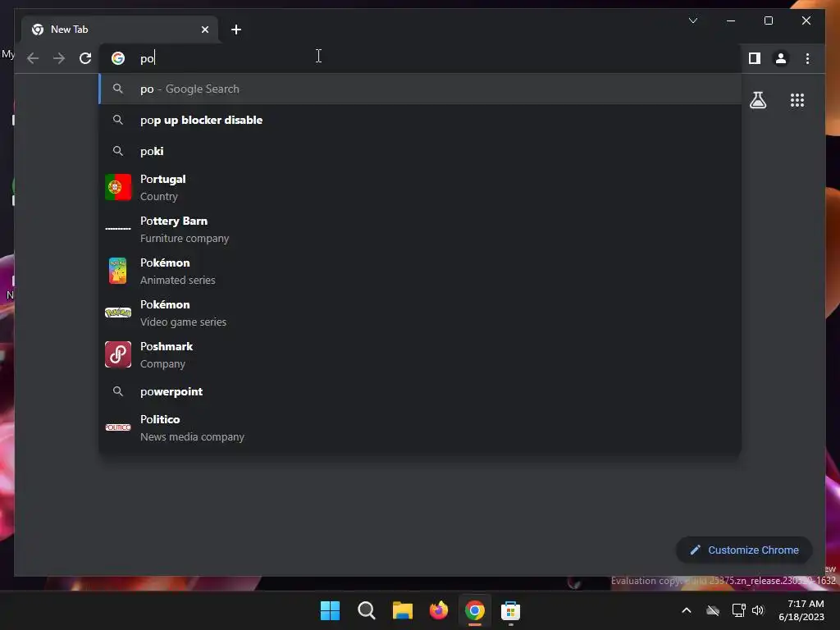Select the Poshmark Company suggestion
This screenshot has width=840, height=630.
pos(420,354)
